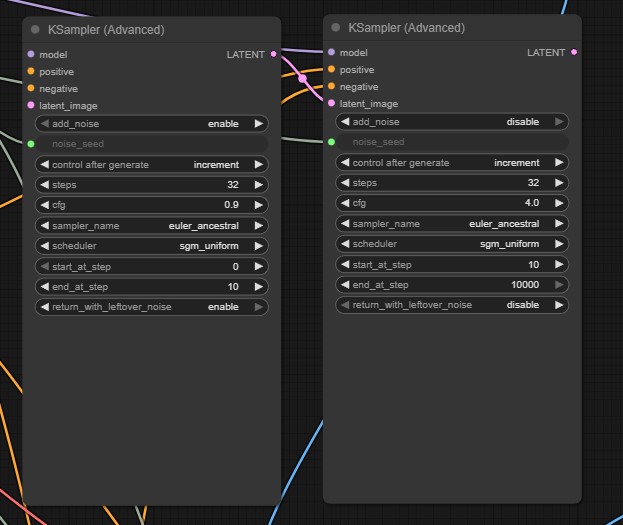Click the LATENT output label on right node

click(x=546, y=52)
